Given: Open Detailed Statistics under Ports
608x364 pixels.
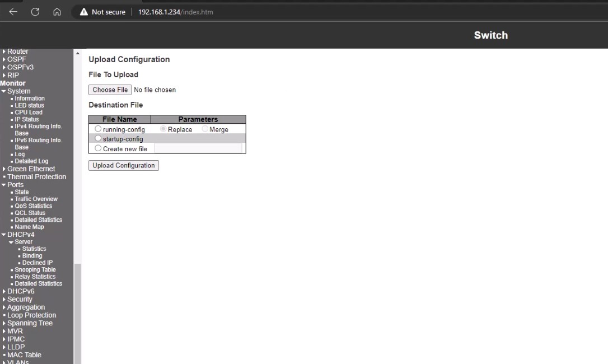Looking at the screenshot, I should 39,220.
